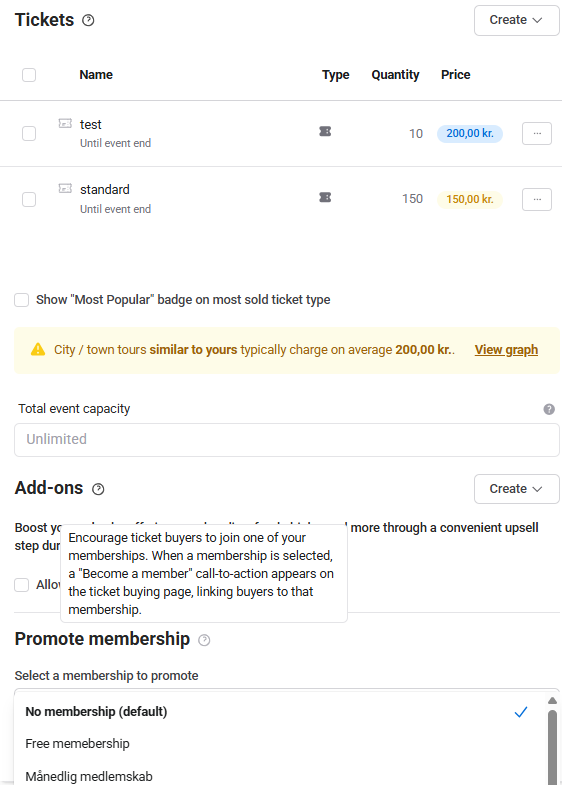The image size is (562, 785).
Task: Open the more options button for test ticket
Action: pyautogui.click(x=537, y=134)
